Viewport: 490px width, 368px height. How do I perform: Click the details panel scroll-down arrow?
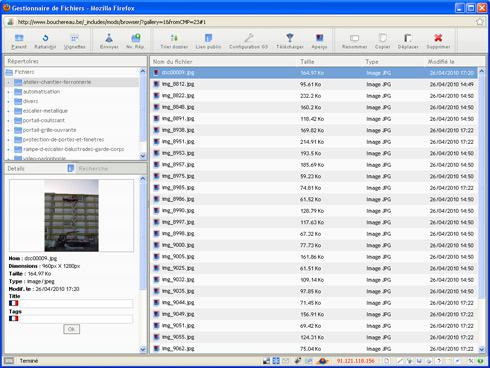pos(143,349)
